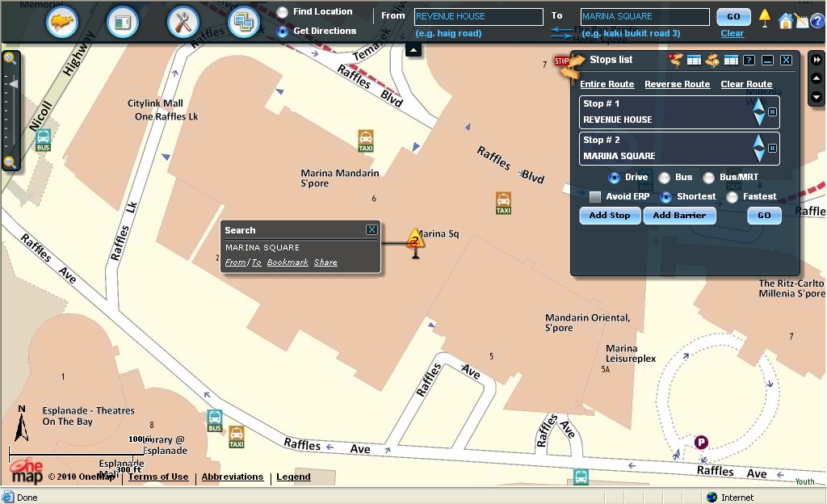Click the window/legend icon on the top toolbar
The image size is (827, 504).
122,22
